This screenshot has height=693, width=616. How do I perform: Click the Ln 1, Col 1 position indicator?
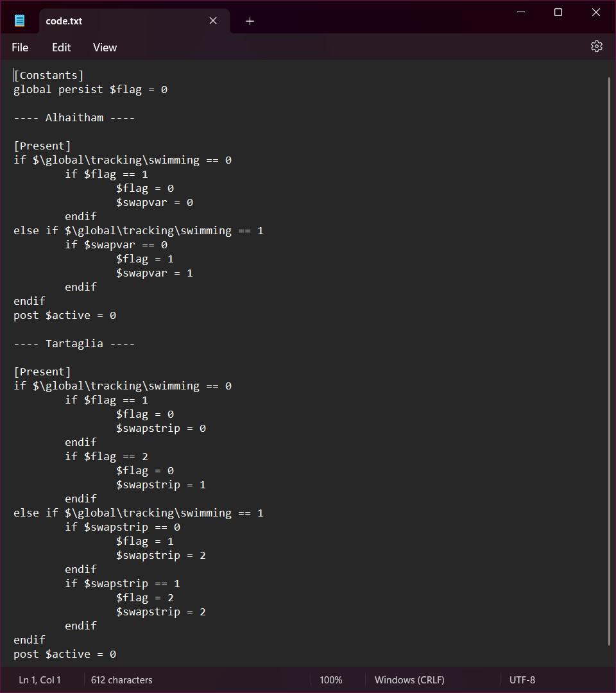click(40, 680)
